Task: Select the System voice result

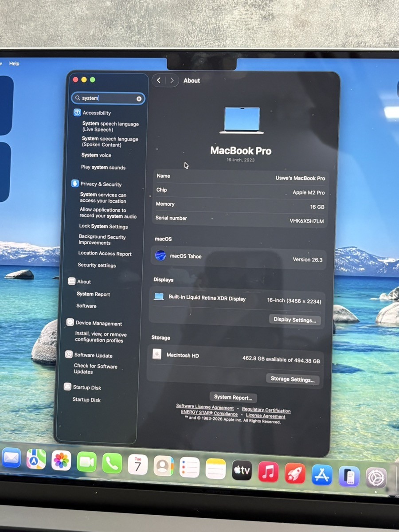Action: (x=96, y=155)
